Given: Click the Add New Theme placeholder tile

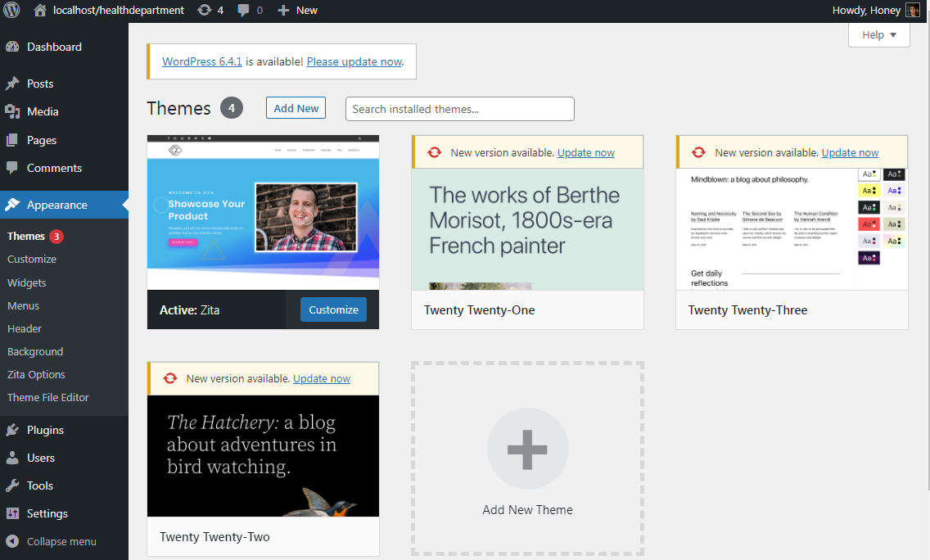Looking at the screenshot, I should (527, 460).
